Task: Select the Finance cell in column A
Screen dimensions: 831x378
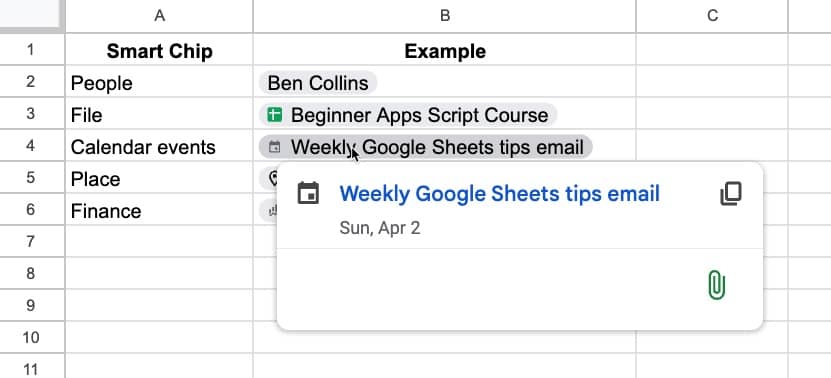Action: click(x=159, y=210)
